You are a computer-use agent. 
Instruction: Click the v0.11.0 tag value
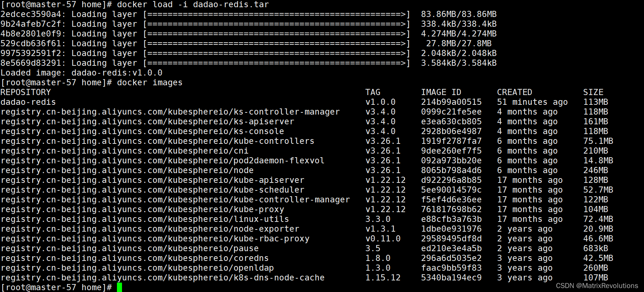(x=383, y=239)
